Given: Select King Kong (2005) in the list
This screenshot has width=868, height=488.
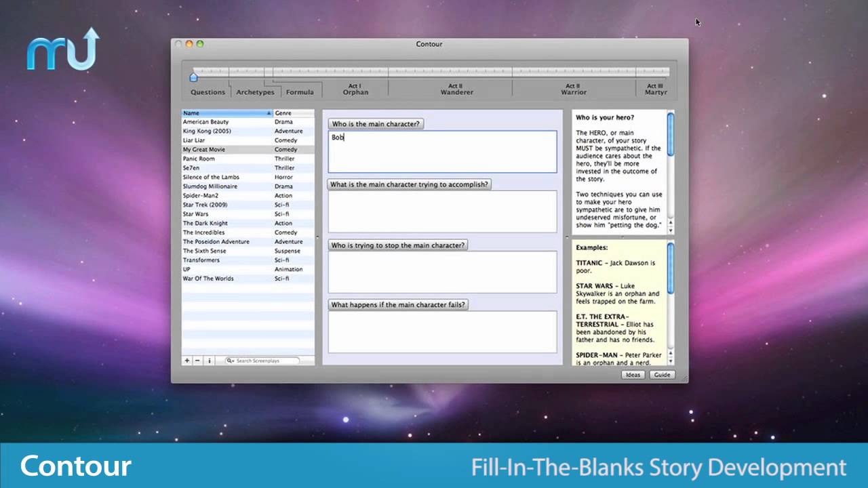Looking at the screenshot, I should 248,131.
